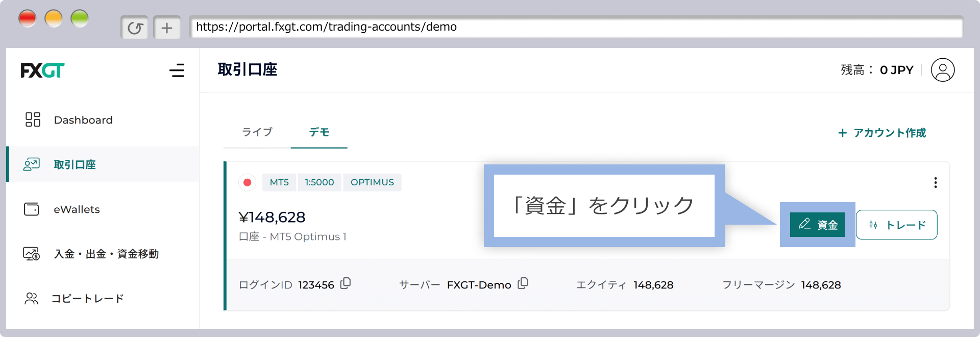Open a new browser tab with plus icon
Image resolution: width=980 pixels, height=337 pixels.
point(167,28)
